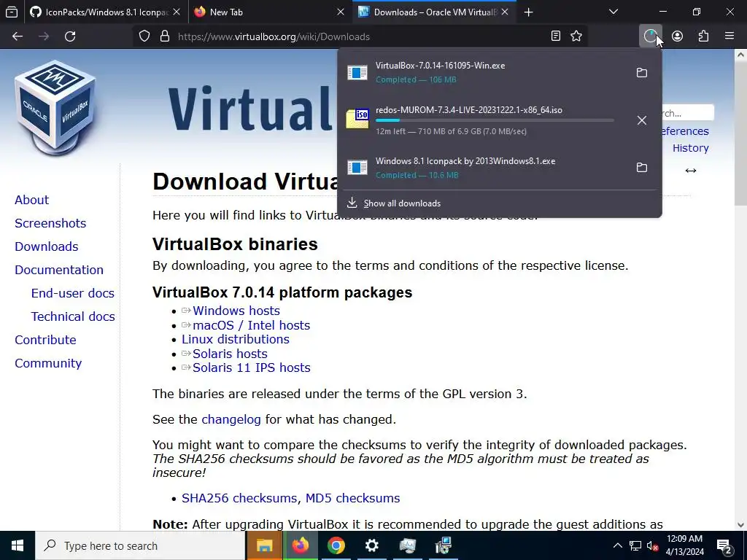Image resolution: width=747 pixels, height=560 pixels.
Task: Open the Windows Start menu
Action: pyautogui.click(x=18, y=545)
